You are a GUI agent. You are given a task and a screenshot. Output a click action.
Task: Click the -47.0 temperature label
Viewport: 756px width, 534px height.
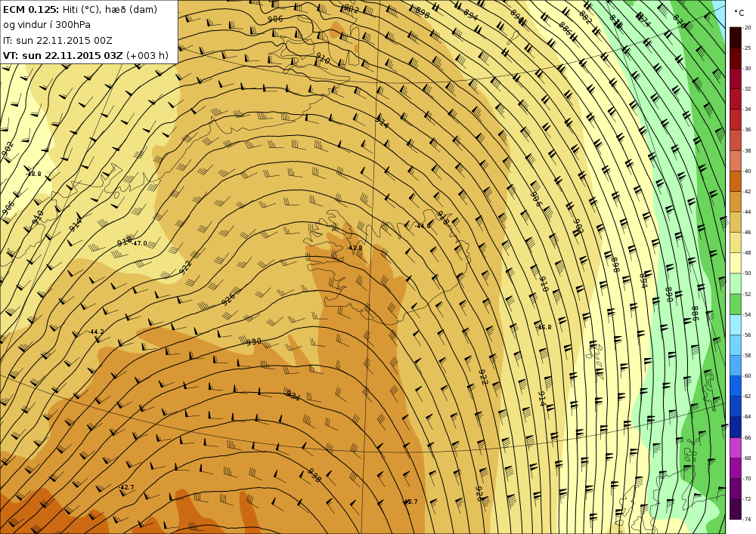click(x=139, y=244)
